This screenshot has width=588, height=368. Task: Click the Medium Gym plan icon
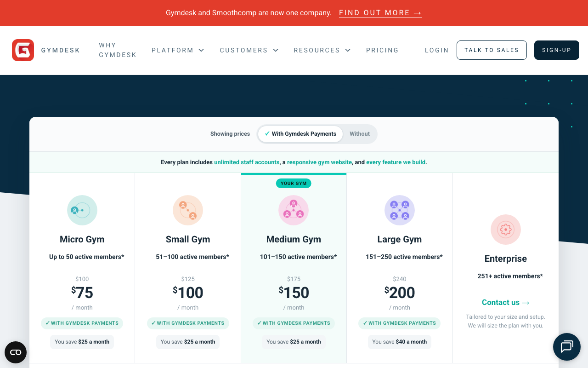[294, 210]
